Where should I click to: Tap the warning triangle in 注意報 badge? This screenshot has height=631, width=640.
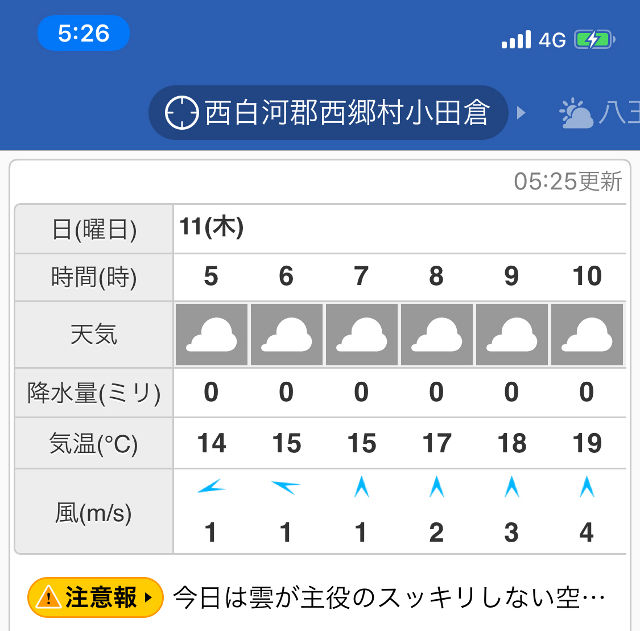(49, 597)
